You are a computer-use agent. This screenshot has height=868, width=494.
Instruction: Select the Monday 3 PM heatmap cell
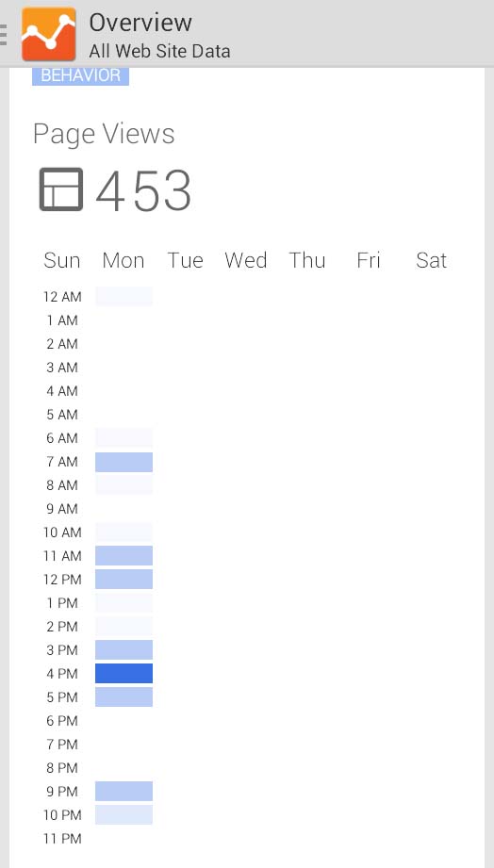point(124,650)
